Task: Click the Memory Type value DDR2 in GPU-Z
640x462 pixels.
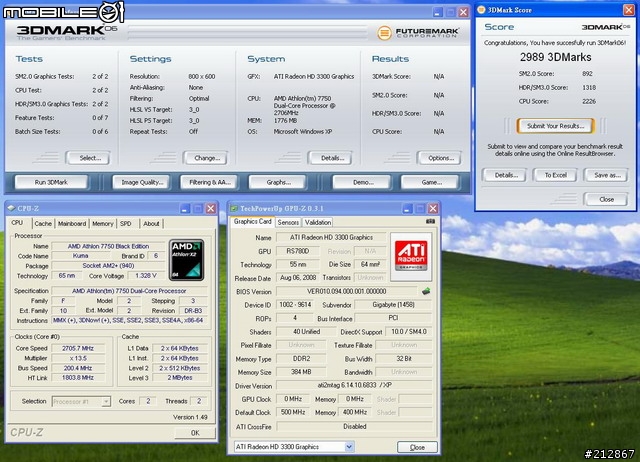Action: coord(302,359)
